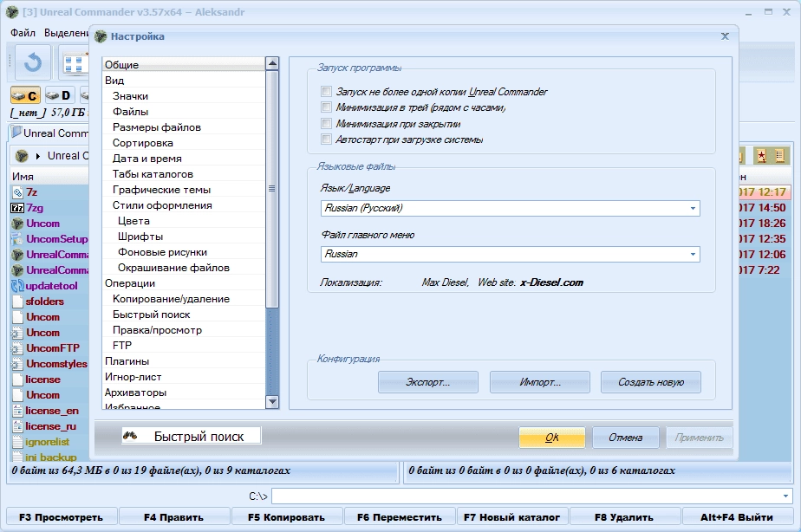Confirm settings with Ok button

552,438
